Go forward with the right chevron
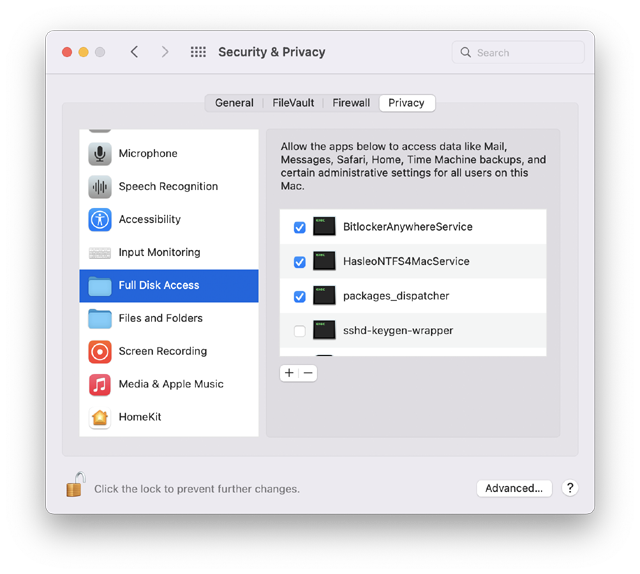 [x=164, y=52]
